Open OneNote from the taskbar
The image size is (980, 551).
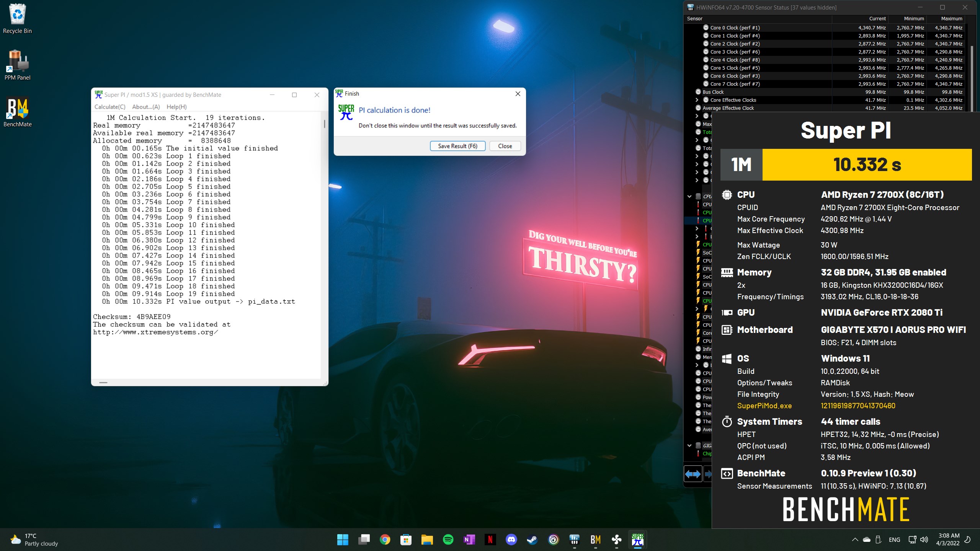pos(469,540)
